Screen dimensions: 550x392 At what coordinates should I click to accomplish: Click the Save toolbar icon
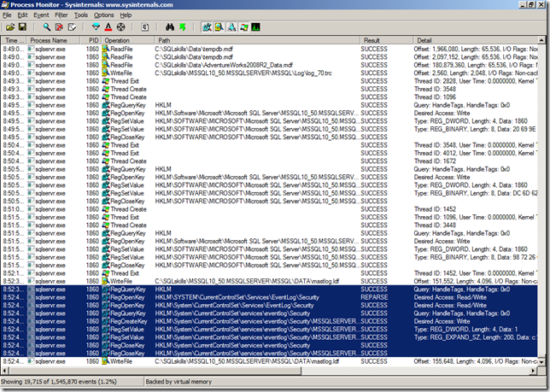pos(22,27)
